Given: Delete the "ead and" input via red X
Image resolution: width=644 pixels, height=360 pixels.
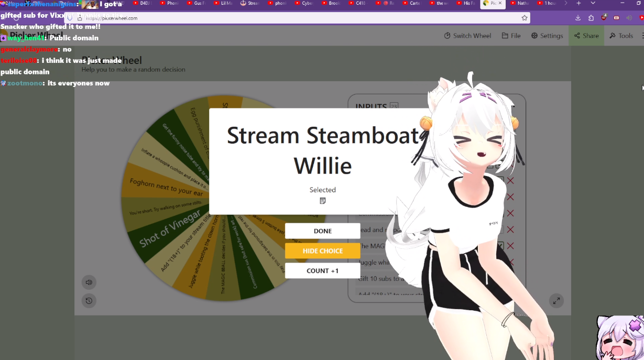Looking at the screenshot, I should 510,230.
